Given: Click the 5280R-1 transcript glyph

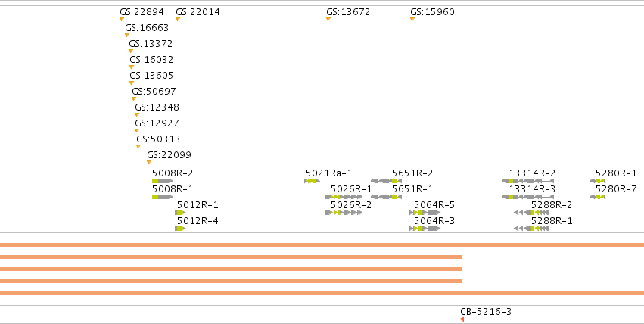Looking at the screenshot, I should pyautogui.click(x=598, y=181).
